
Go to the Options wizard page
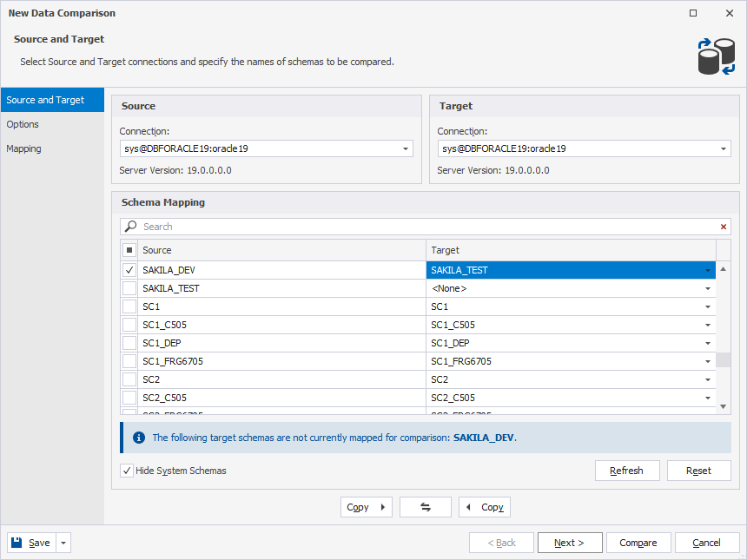pyautogui.click(x=52, y=124)
